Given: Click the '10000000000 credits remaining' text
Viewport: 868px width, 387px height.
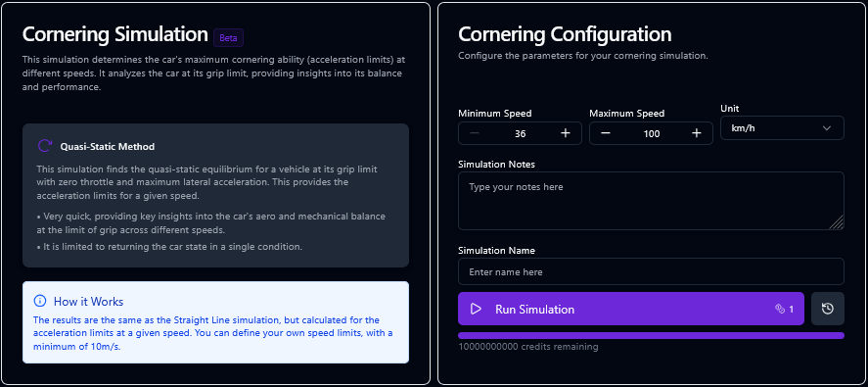Looking at the screenshot, I should 528,347.
